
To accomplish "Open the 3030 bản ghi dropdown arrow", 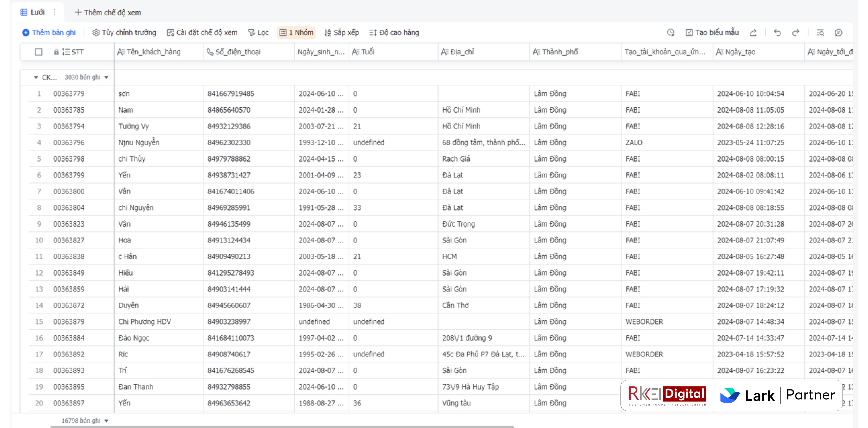I will (x=107, y=77).
